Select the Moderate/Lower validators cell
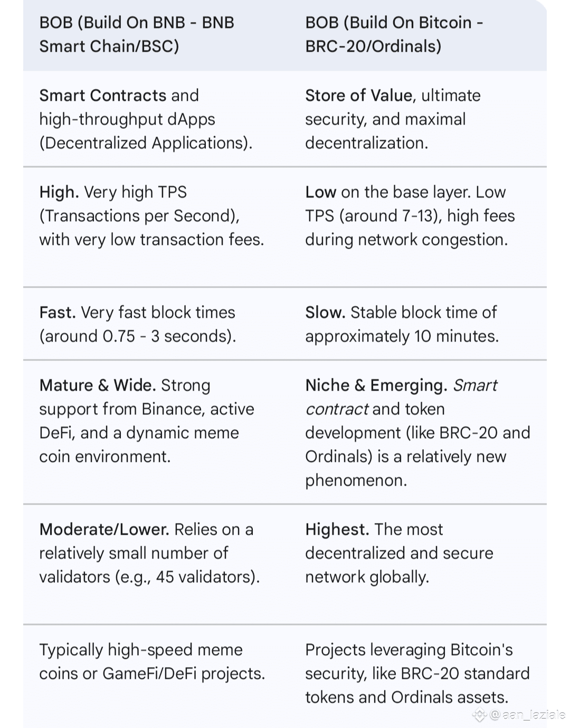 (x=149, y=553)
